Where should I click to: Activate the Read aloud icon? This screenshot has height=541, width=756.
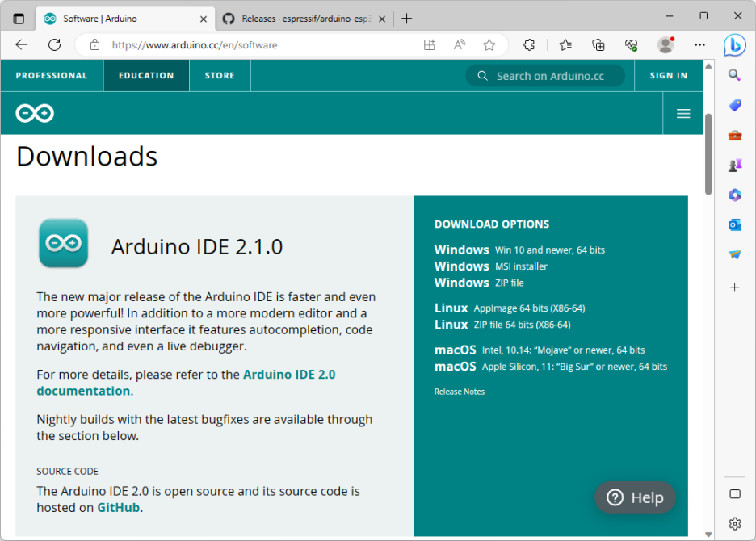pos(460,45)
